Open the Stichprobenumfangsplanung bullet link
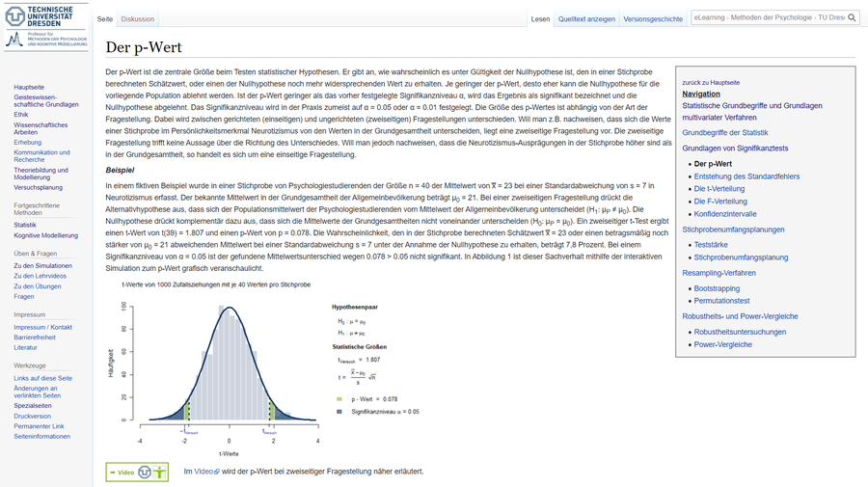 (741, 257)
